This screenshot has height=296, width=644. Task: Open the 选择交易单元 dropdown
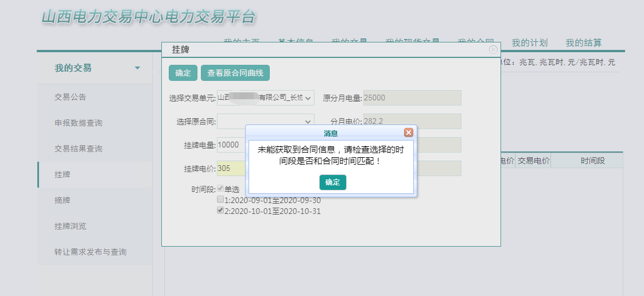266,98
